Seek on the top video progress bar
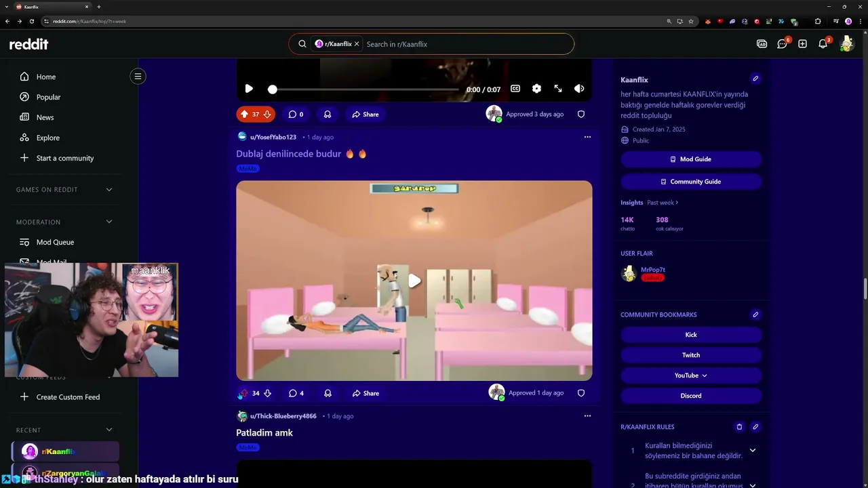This screenshot has width=868, height=488. (x=365, y=89)
